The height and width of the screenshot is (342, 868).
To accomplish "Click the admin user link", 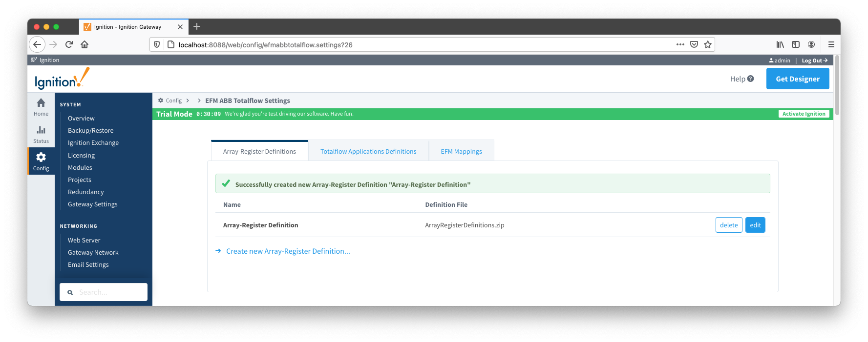I will point(780,60).
